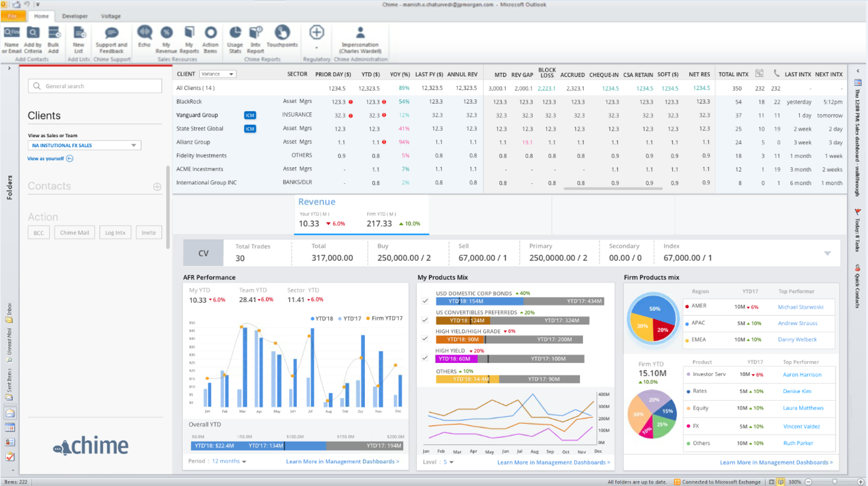Click the Invite button
The height and width of the screenshot is (486, 868).
149,233
